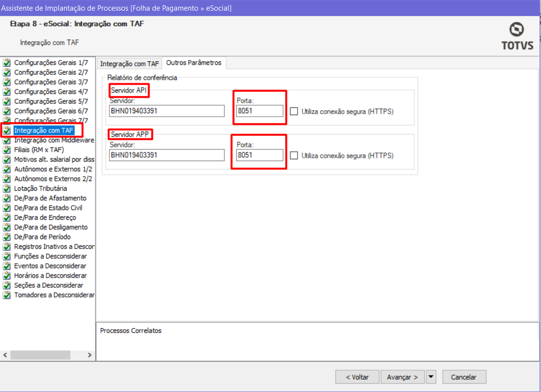Open Filiais (RM x TAF) step
The height and width of the screenshot is (392, 541).
coord(39,150)
